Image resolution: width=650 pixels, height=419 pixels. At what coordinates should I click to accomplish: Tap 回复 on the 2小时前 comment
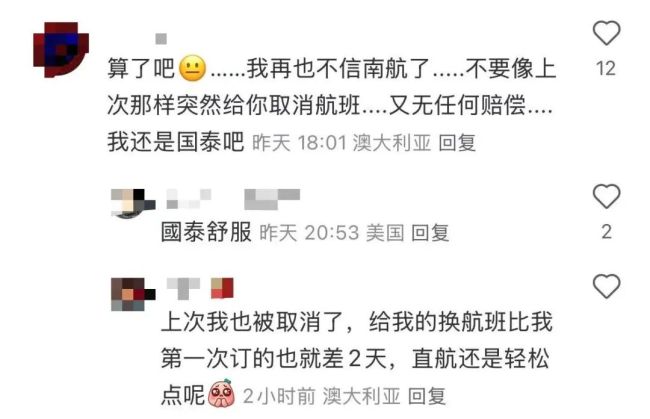tap(427, 396)
